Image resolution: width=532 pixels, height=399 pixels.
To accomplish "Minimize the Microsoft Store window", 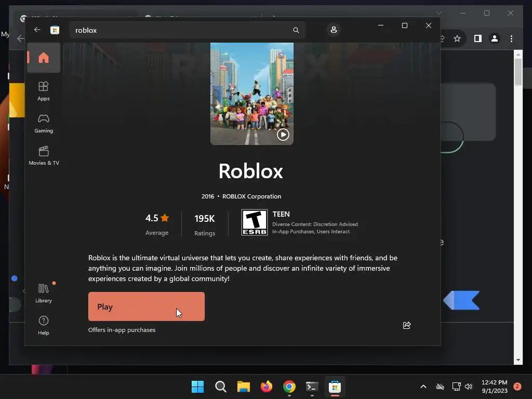I will click(381, 25).
